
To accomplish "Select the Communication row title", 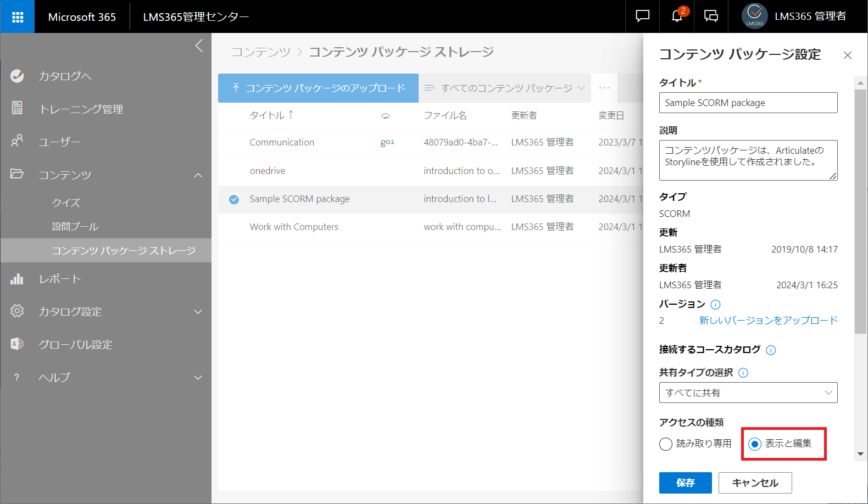I will (x=282, y=143).
